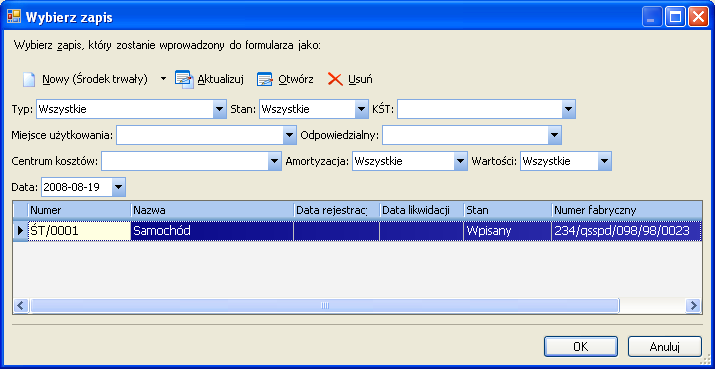The width and height of the screenshot is (715, 369).
Task: Click the horizontal scrollbar right arrow
Action: click(x=694, y=305)
